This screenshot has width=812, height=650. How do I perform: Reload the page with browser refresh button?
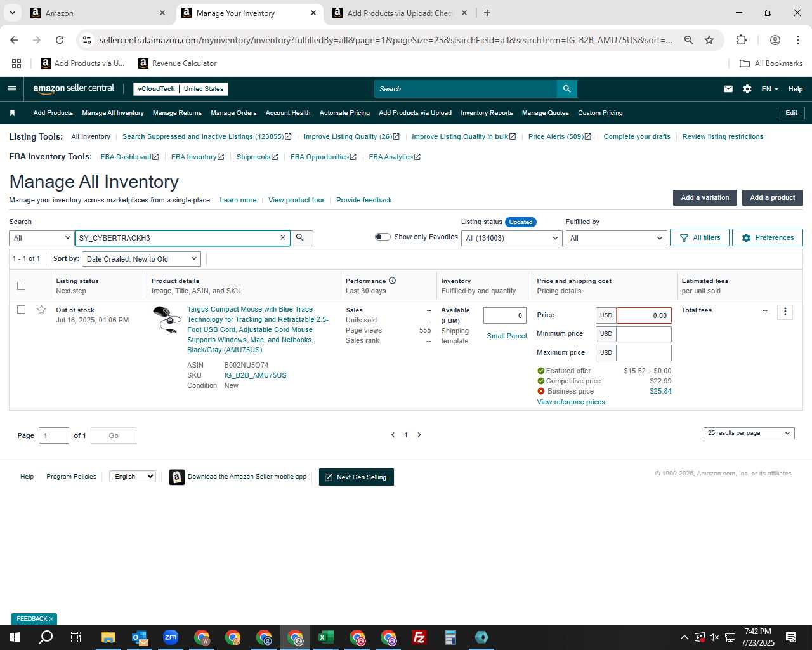(x=60, y=40)
